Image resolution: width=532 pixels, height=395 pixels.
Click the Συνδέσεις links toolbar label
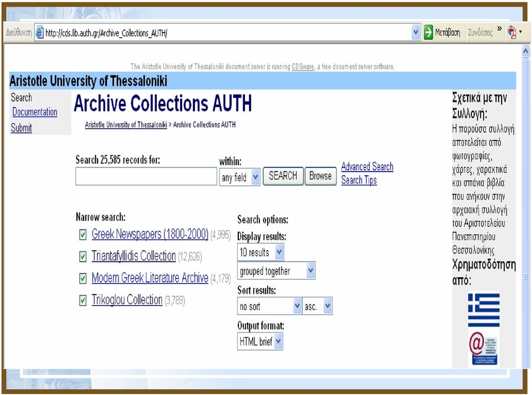[480, 33]
